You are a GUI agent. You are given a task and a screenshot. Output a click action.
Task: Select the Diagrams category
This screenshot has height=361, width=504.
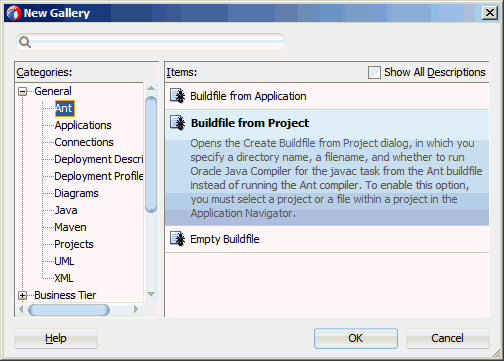pos(76,193)
